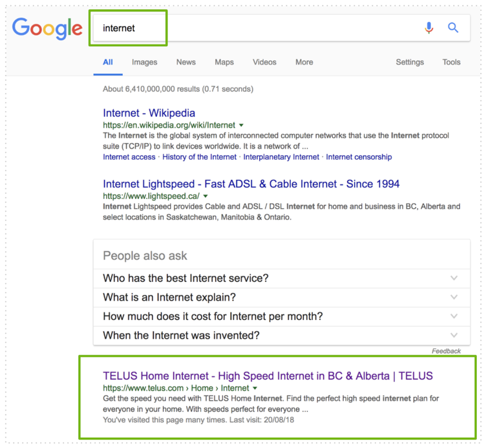Open the Maps tab
The height and width of the screenshot is (448, 486).
coord(224,62)
